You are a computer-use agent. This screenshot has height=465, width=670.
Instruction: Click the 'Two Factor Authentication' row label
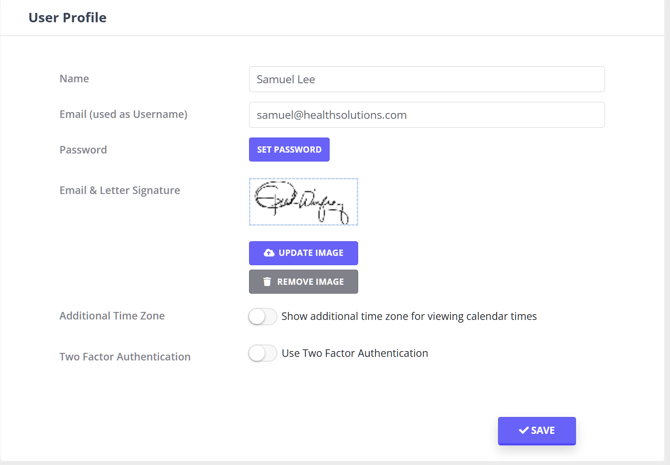click(x=125, y=356)
